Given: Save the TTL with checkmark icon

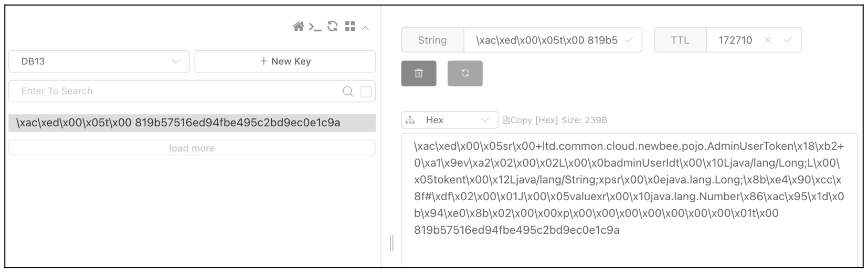Looking at the screenshot, I should point(788,40).
